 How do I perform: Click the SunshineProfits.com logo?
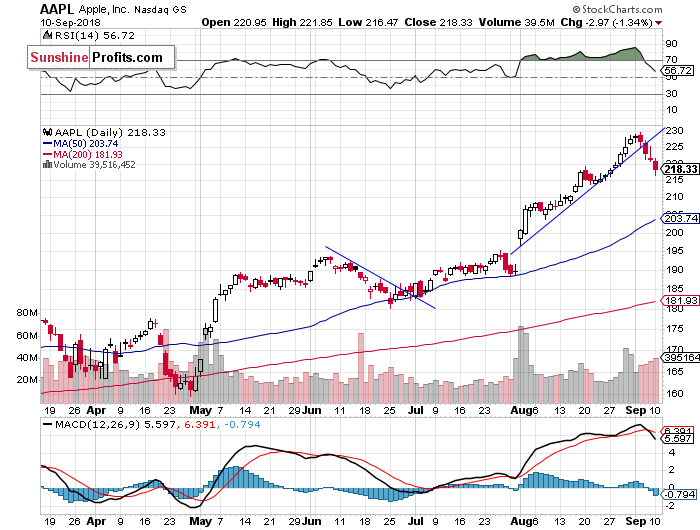[x=101, y=57]
